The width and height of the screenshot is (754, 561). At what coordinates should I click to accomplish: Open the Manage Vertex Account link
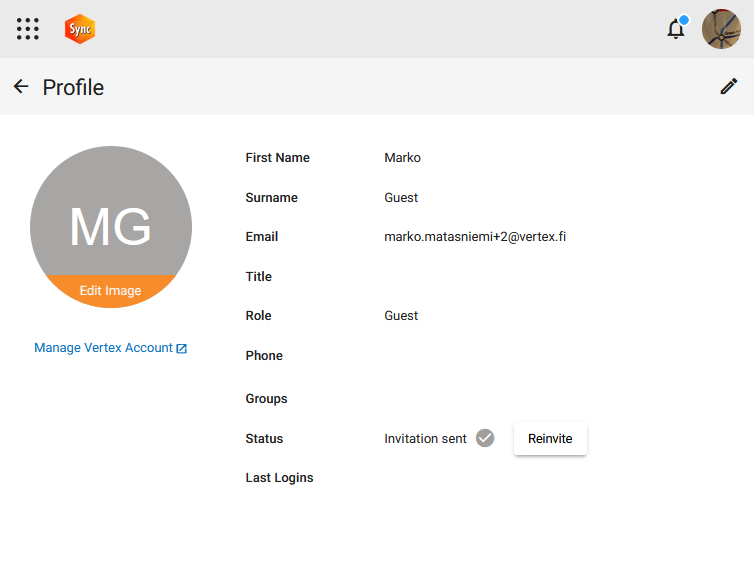103,348
